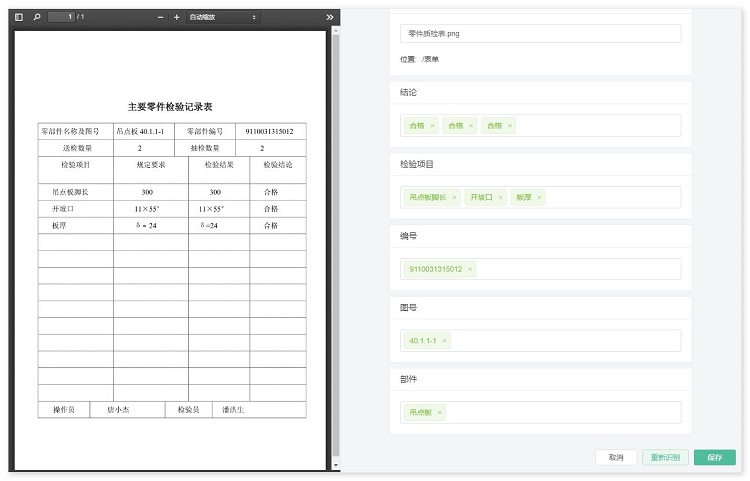This screenshot has width=750, height=481.
Task: Click the 抽检数量 label cell
Action: 205,148
